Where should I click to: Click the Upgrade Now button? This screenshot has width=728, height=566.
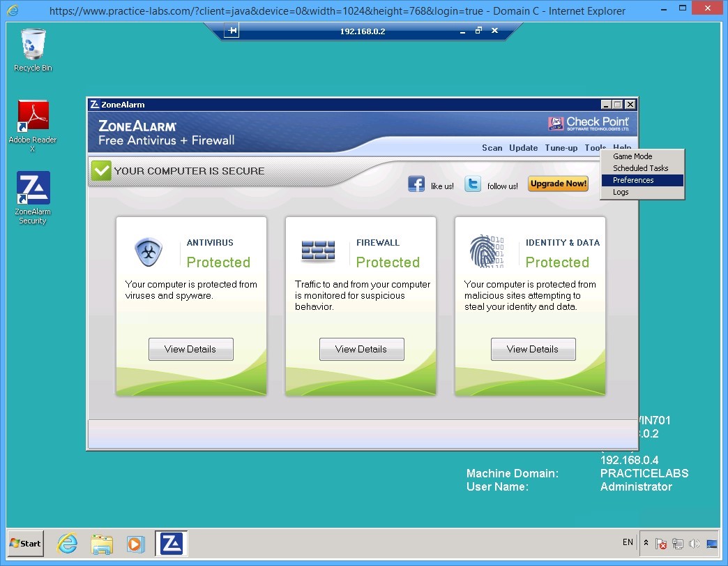coord(558,184)
